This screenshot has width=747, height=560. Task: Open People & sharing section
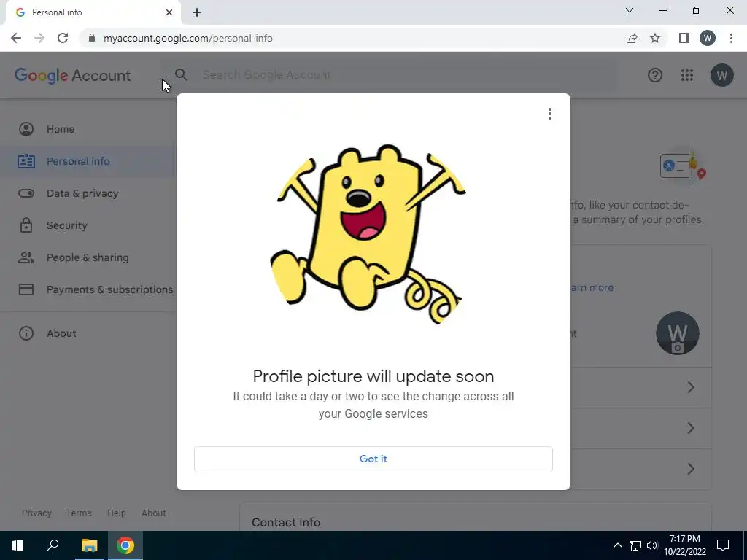[88, 257]
